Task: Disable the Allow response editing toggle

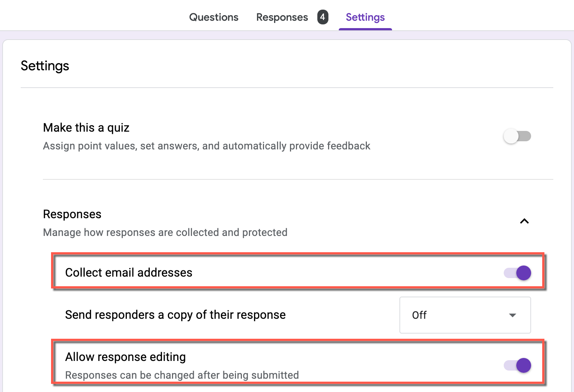Action: coord(517,365)
